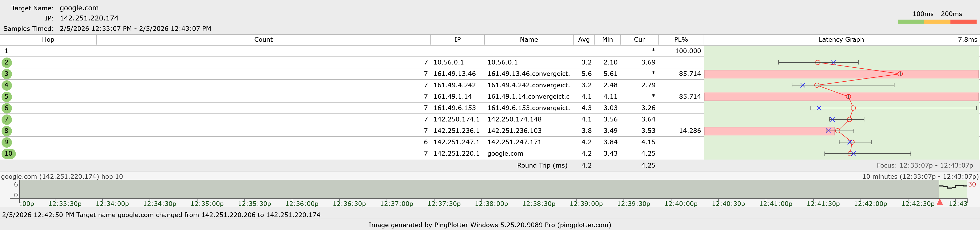The width and height of the screenshot is (980, 230).
Task: Select the hop 6 green circle
Action: point(6,108)
